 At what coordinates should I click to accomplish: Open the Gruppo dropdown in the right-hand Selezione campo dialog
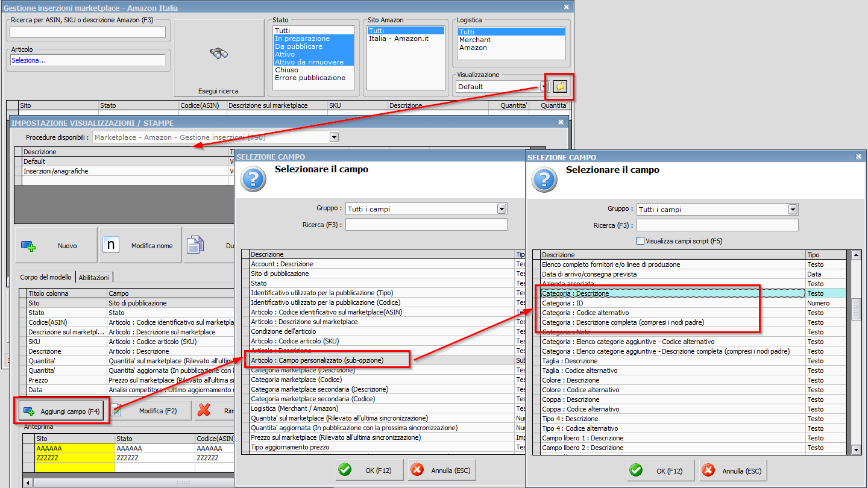tap(793, 210)
